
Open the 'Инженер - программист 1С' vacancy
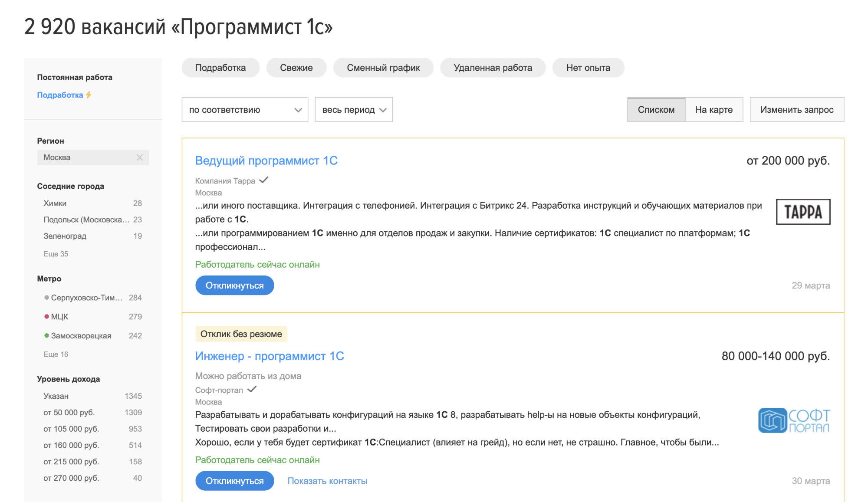tap(270, 356)
